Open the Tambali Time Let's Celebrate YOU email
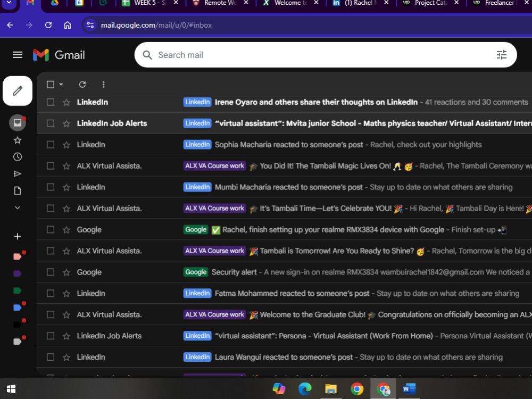This screenshot has height=399, width=532. (284, 209)
